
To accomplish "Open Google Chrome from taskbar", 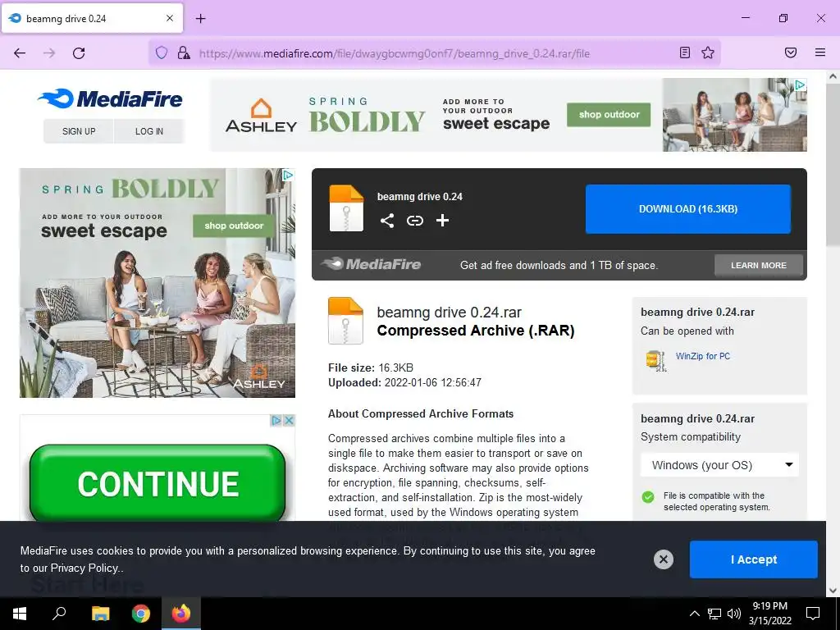I will 141,614.
